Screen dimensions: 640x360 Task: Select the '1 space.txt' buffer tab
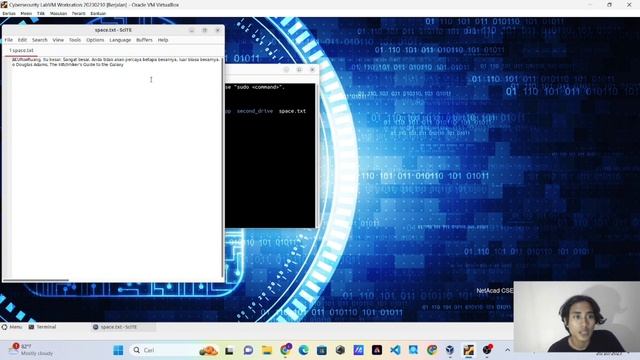click(21, 51)
